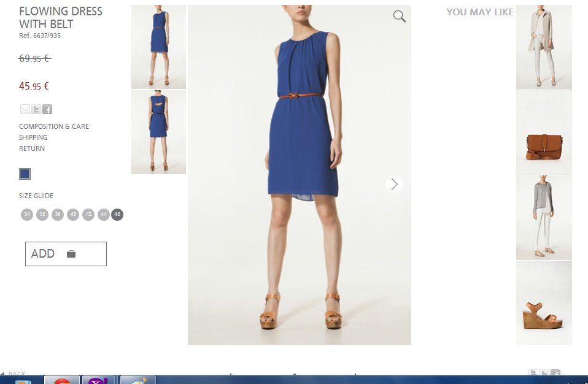
Task: Click the magnifier zoom icon on photo
Action: click(399, 17)
